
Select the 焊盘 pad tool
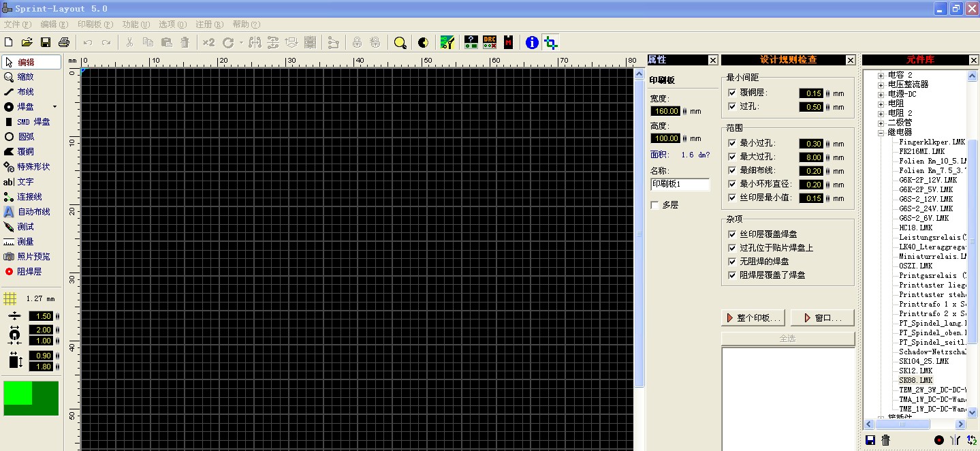[x=26, y=107]
